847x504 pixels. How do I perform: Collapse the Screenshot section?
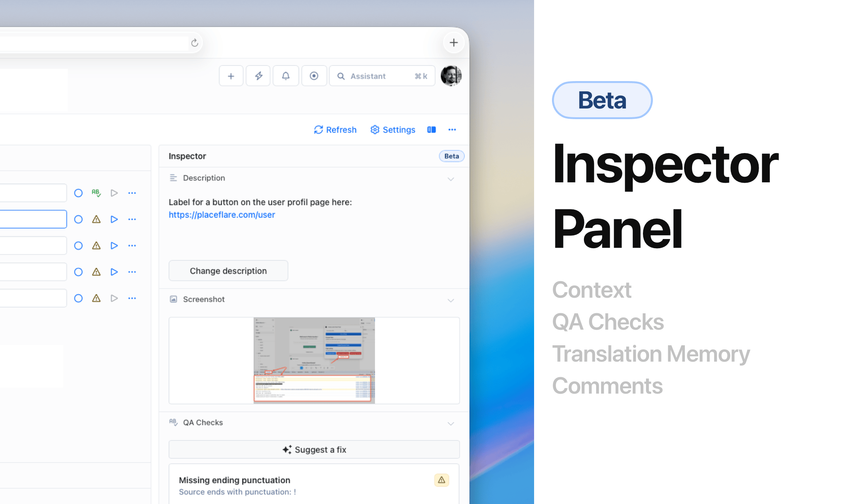[451, 300]
